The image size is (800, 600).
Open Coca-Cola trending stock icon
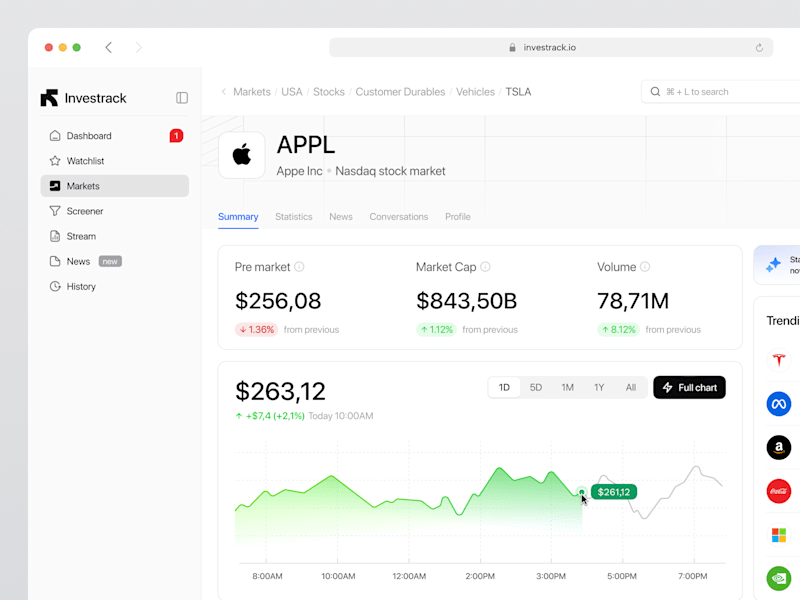(779, 491)
